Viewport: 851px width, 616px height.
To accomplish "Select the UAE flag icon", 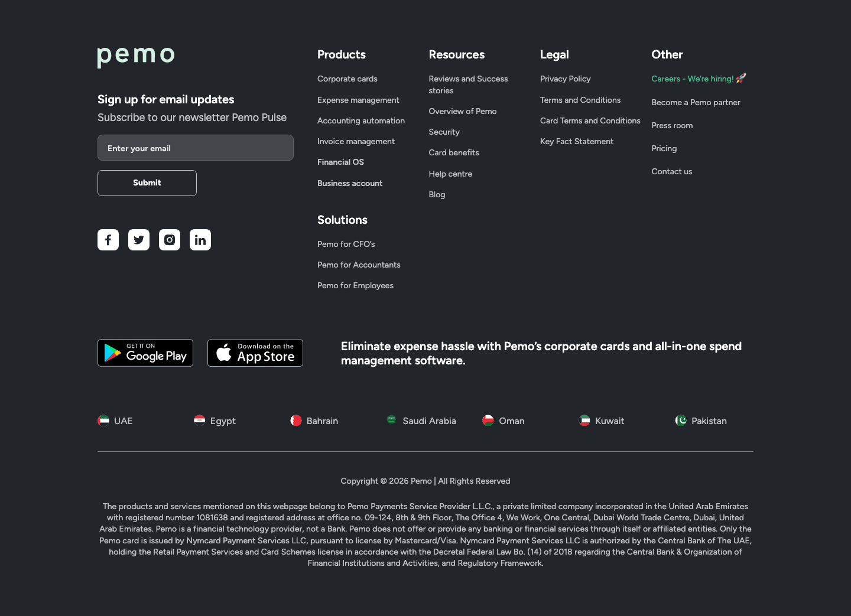I will pos(103,421).
